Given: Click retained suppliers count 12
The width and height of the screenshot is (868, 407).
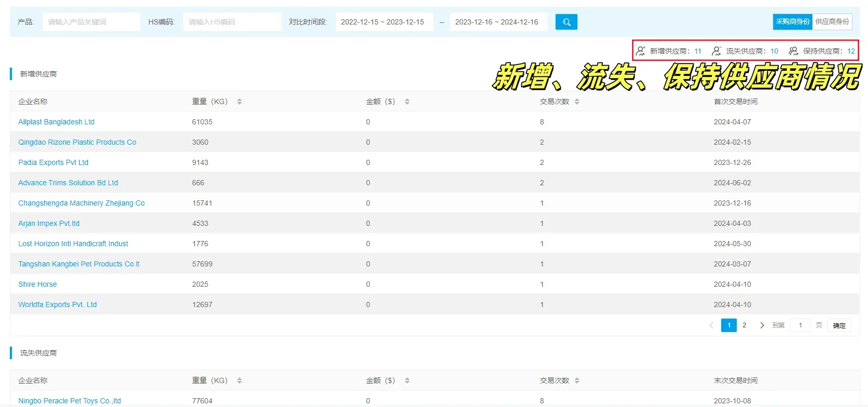Looking at the screenshot, I should (851, 51).
